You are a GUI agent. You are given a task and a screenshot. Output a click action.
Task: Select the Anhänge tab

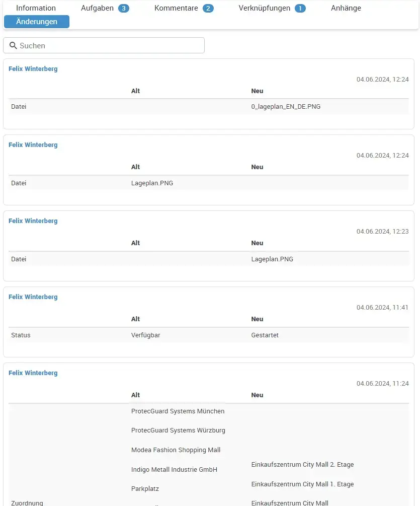click(346, 8)
